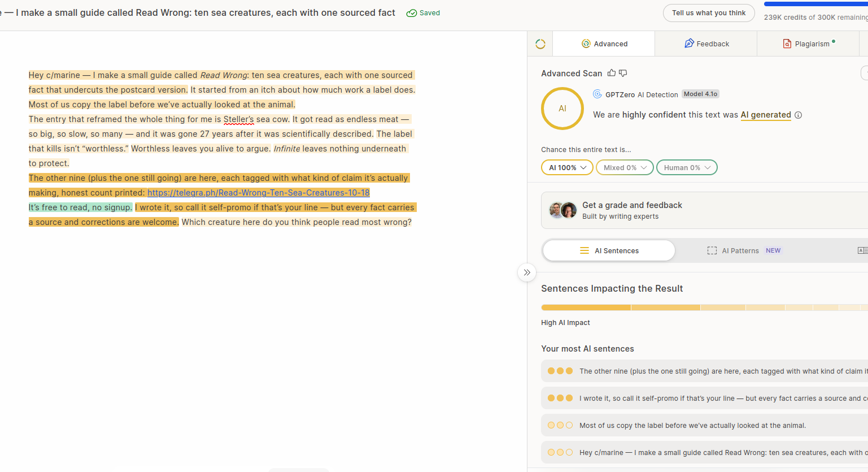Expand the Human 0% dropdown
868x472 pixels.
tap(687, 168)
